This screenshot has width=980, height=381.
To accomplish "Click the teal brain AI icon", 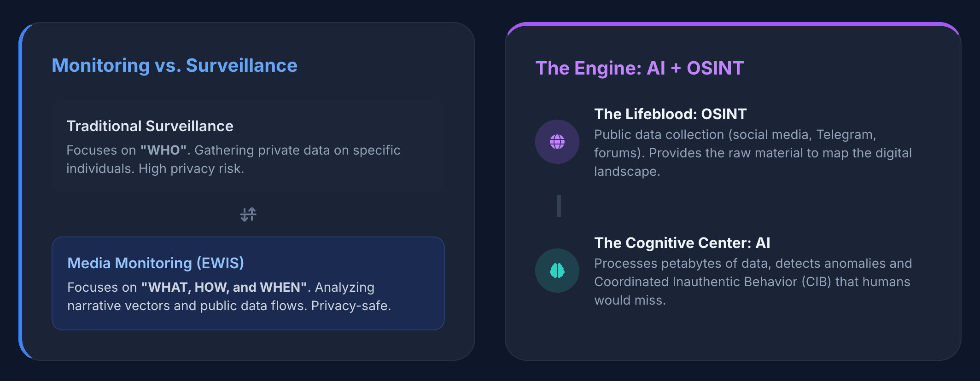I will tap(557, 271).
